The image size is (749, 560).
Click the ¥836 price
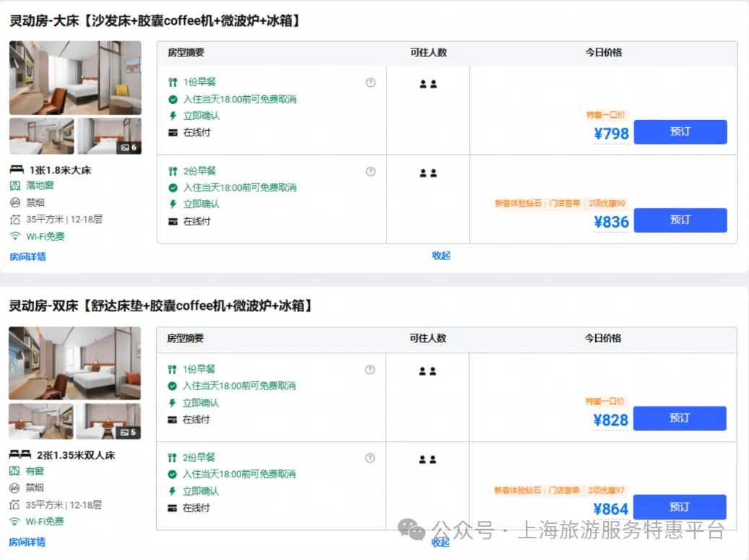click(612, 222)
